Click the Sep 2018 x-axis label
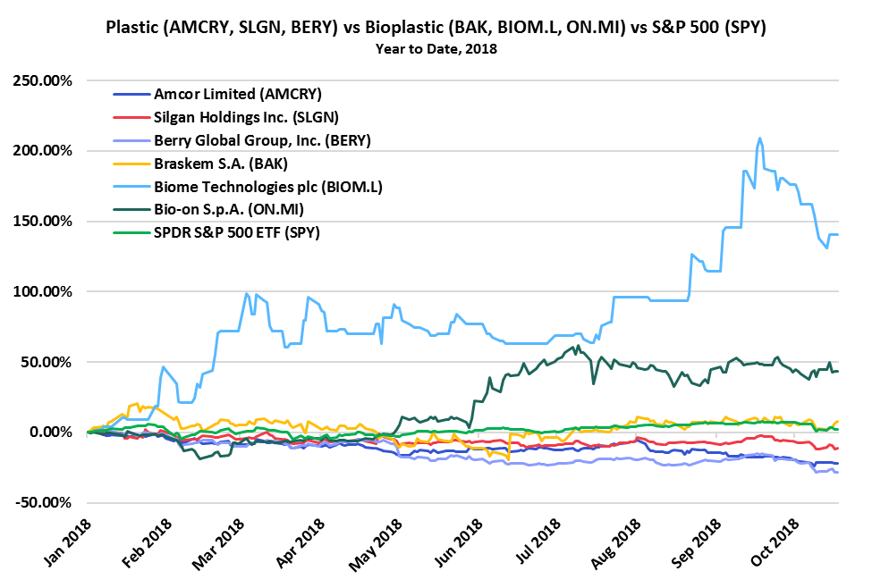Image resolution: width=872 pixels, height=588 pixels. [x=696, y=543]
